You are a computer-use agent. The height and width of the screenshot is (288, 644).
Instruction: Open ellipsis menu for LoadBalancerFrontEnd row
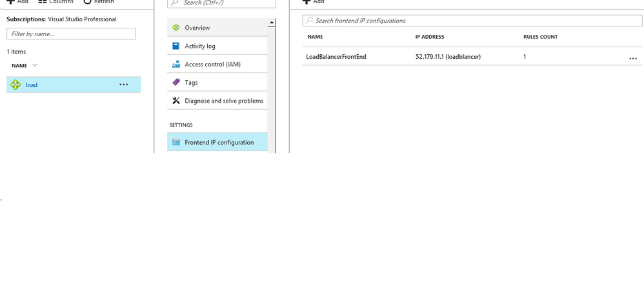(633, 59)
